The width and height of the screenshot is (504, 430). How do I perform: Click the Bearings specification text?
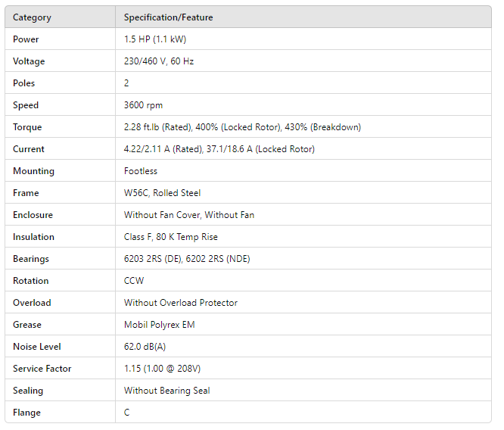[187, 259]
